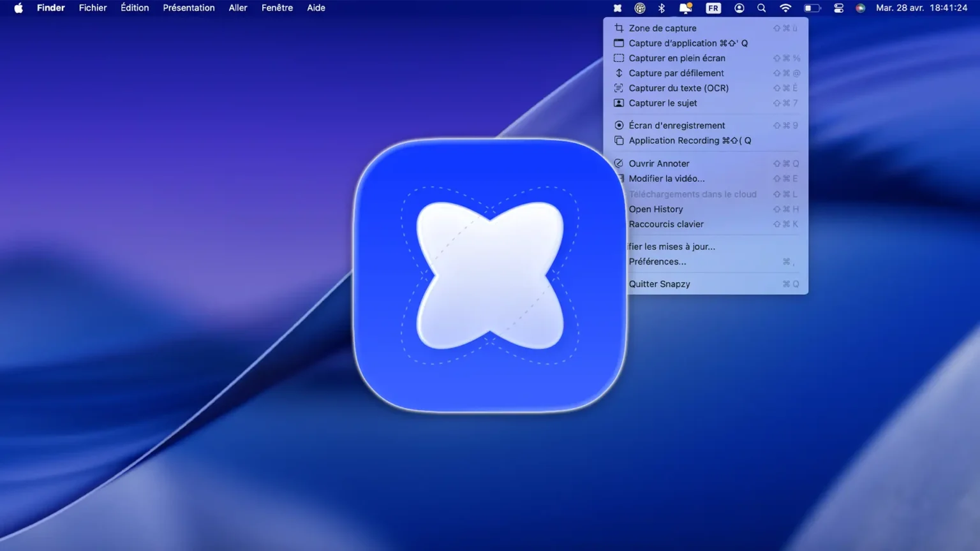Select Capturer du texte (OCR)

(x=706, y=88)
